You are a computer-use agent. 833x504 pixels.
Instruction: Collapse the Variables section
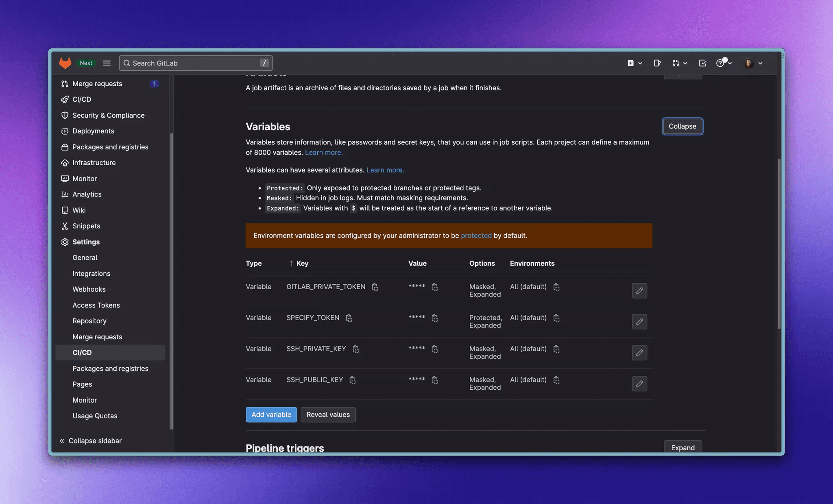(x=682, y=126)
